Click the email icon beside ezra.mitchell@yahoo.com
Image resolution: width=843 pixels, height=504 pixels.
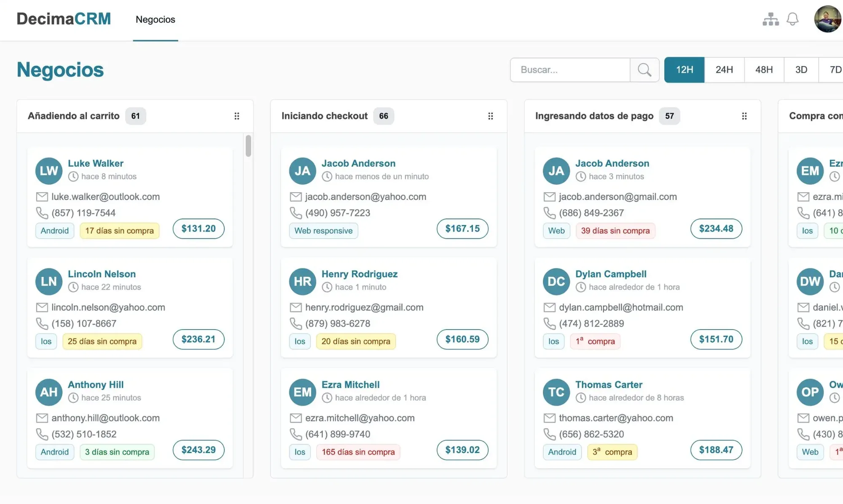295,418
